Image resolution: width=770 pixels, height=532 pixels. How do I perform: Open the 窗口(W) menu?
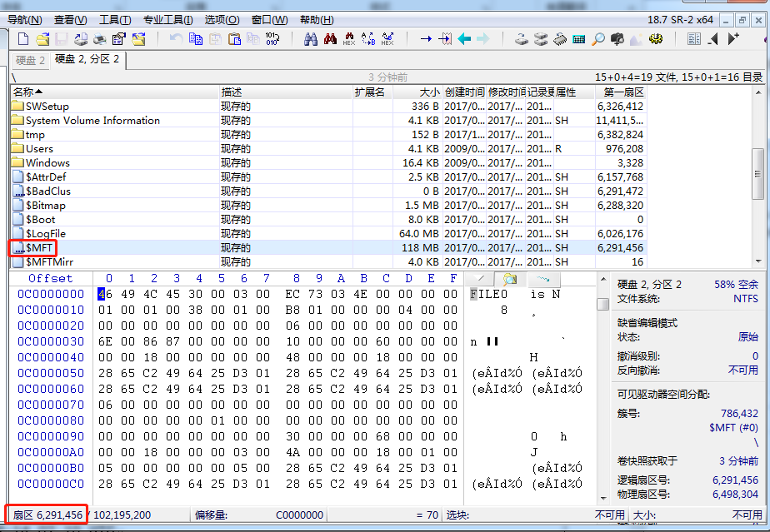coord(270,20)
